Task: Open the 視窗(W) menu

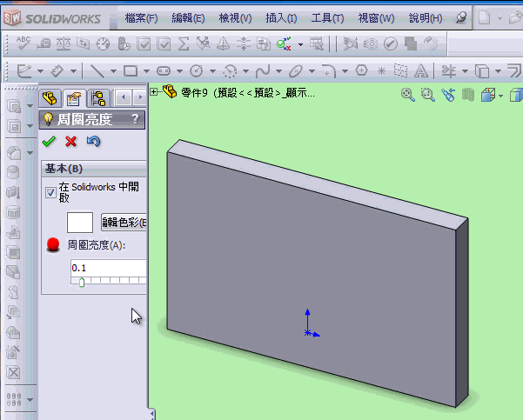Action: pyautogui.click(x=376, y=17)
